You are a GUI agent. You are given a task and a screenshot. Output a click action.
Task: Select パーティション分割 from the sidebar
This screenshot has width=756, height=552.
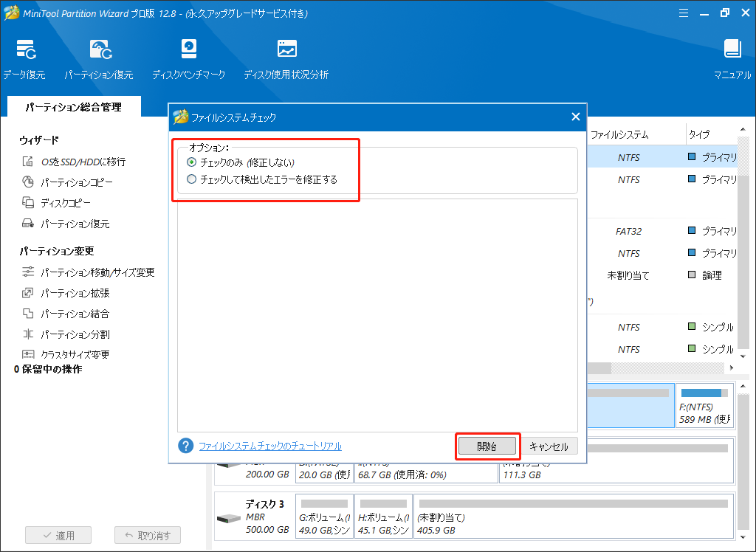point(75,334)
